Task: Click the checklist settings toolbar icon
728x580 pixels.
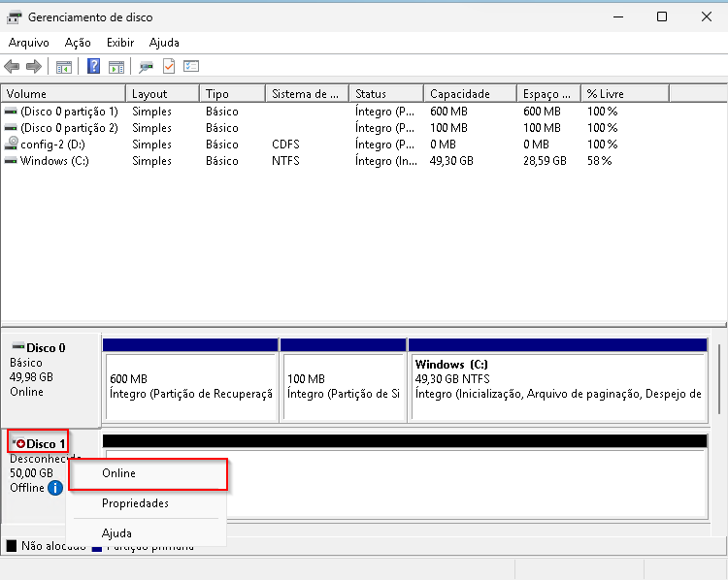Action: tap(191, 67)
